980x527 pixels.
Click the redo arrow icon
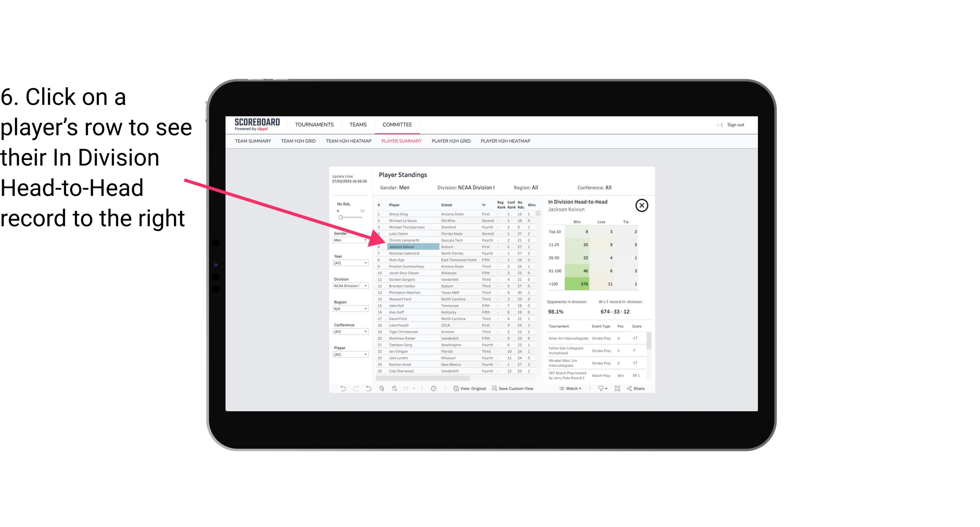point(356,389)
